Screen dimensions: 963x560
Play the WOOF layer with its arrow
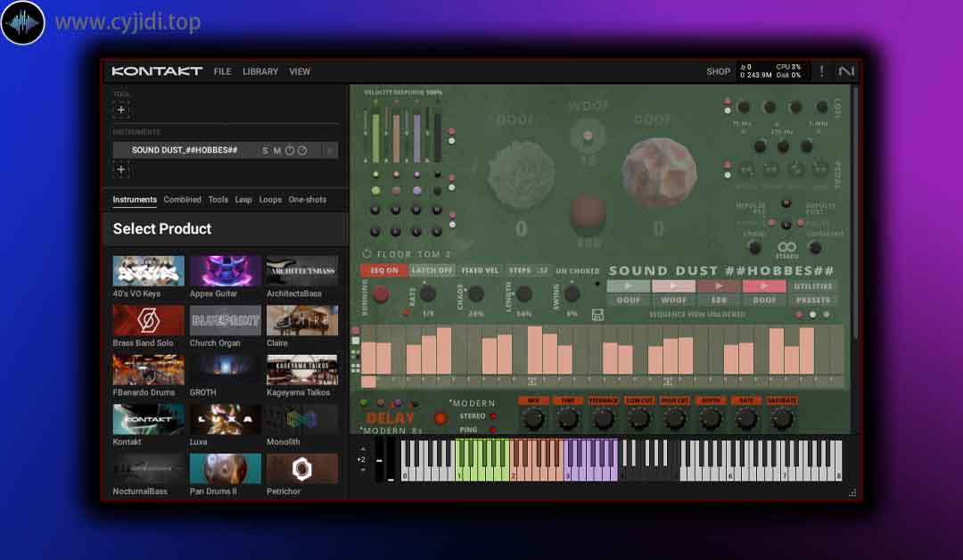(x=673, y=286)
